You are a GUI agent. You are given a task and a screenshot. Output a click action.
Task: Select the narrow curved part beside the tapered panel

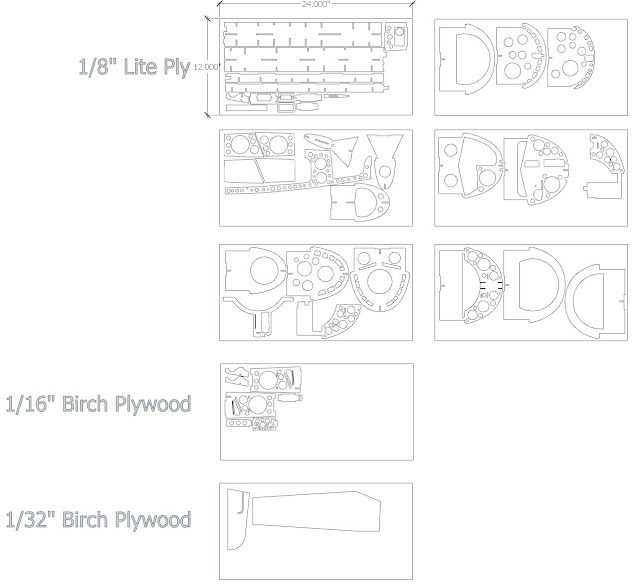238,519
